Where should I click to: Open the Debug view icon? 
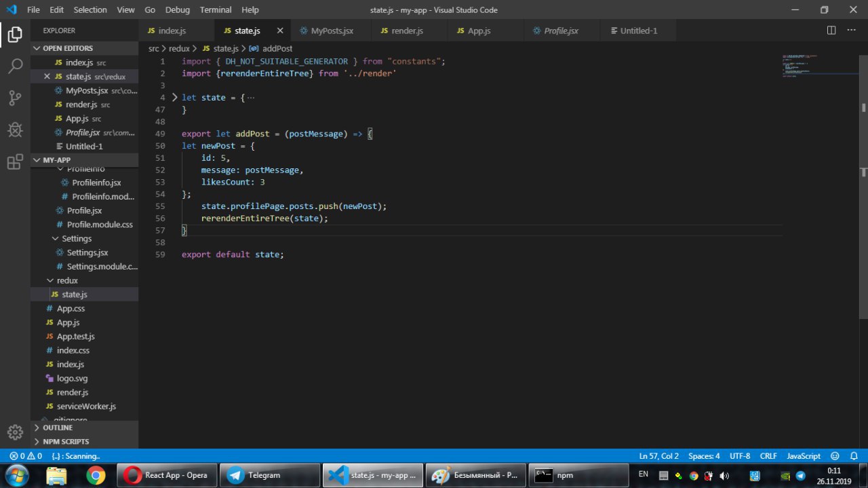(x=15, y=130)
